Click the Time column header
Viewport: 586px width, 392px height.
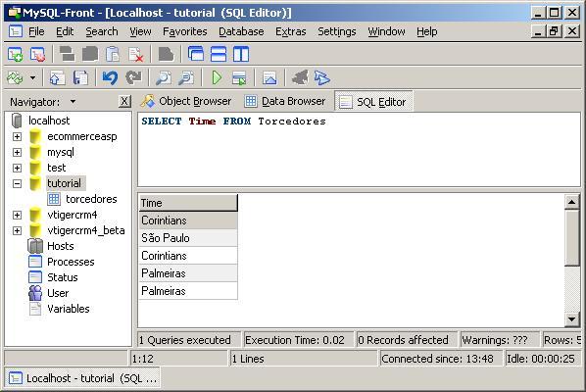(188, 203)
